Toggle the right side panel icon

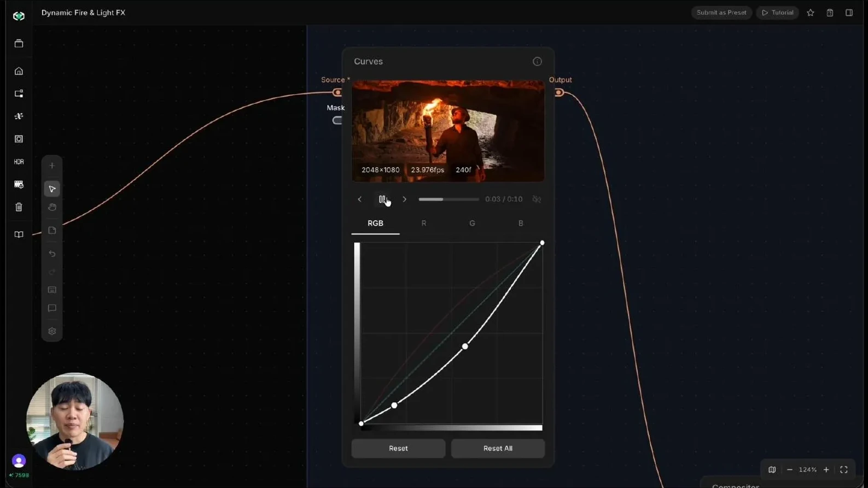849,13
